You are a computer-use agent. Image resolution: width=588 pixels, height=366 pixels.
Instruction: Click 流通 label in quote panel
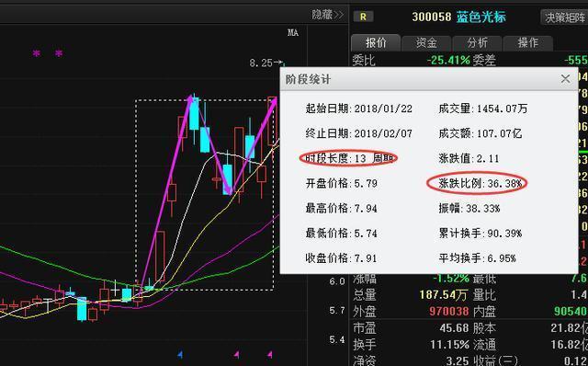coord(484,344)
